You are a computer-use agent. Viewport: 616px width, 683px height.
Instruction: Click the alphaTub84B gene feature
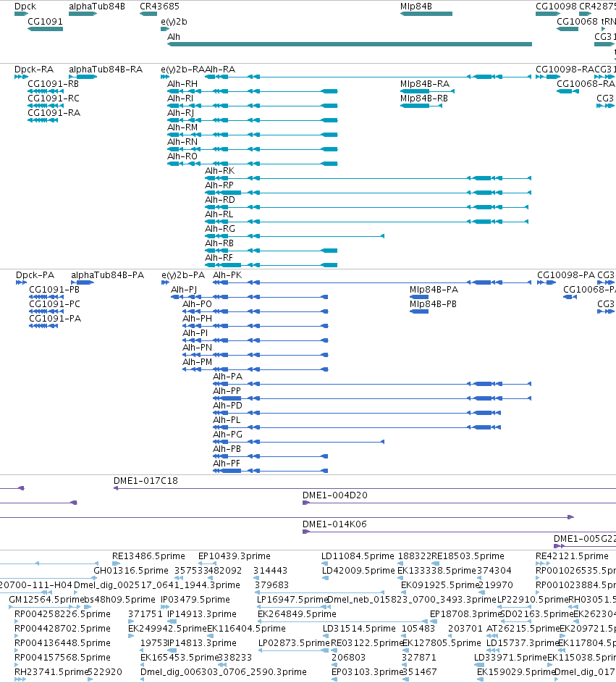83,14
